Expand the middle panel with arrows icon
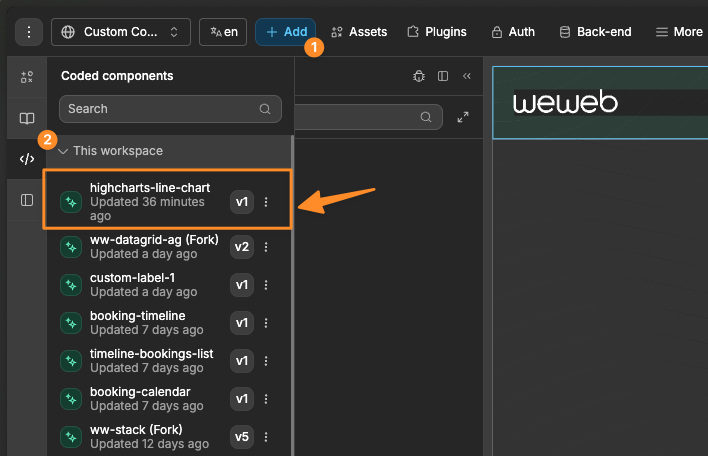 463,117
